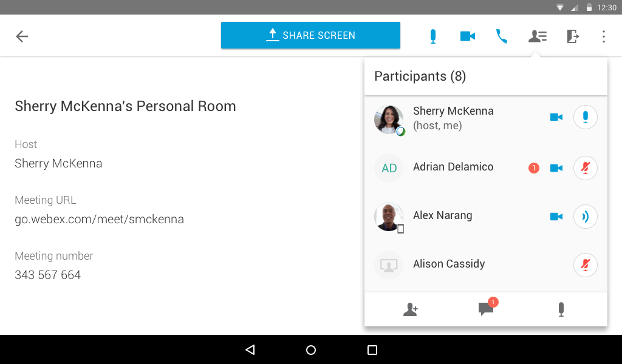This screenshot has width=622, height=364.
Task: Select Alex Narang's name in the list
Action: click(442, 215)
